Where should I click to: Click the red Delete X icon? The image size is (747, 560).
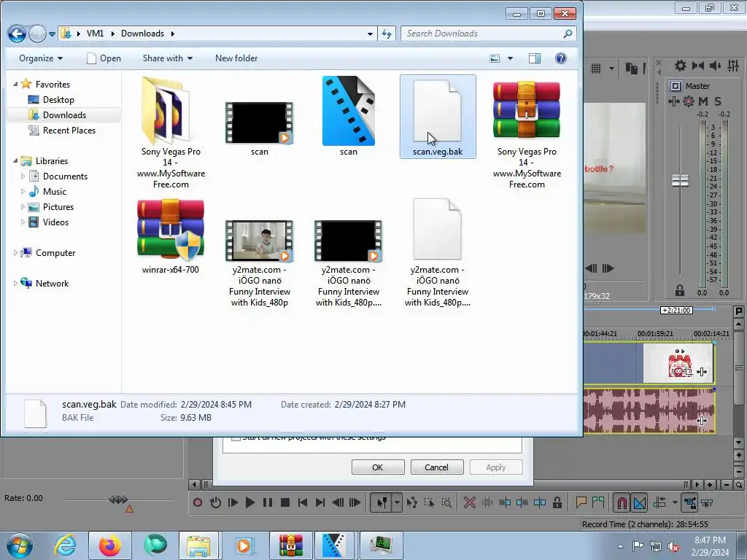pyautogui.click(x=469, y=502)
